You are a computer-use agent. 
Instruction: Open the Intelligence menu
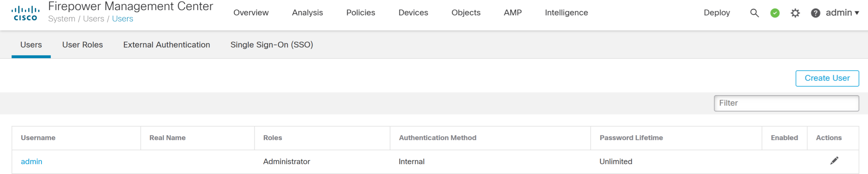566,13
